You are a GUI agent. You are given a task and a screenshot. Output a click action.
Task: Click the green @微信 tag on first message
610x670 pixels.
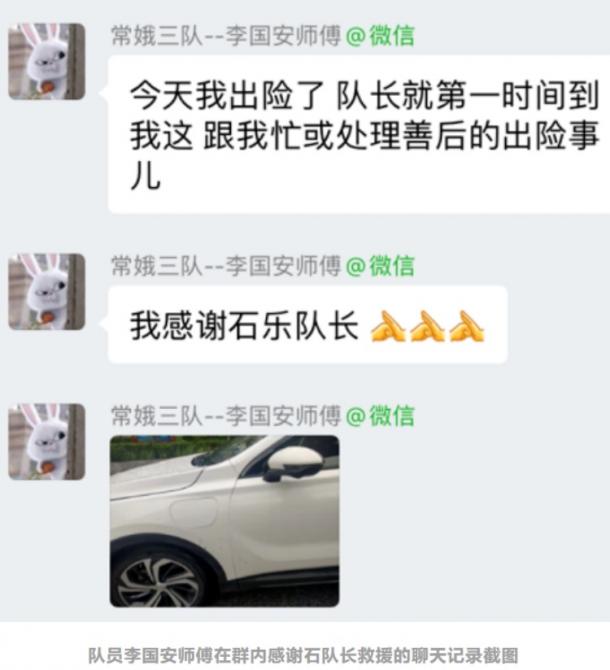coord(380,35)
